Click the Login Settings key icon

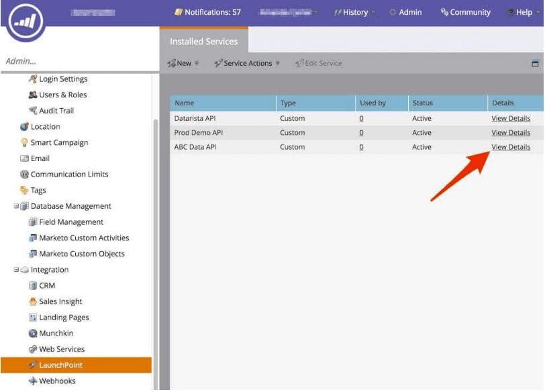pyautogui.click(x=33, y=79)
